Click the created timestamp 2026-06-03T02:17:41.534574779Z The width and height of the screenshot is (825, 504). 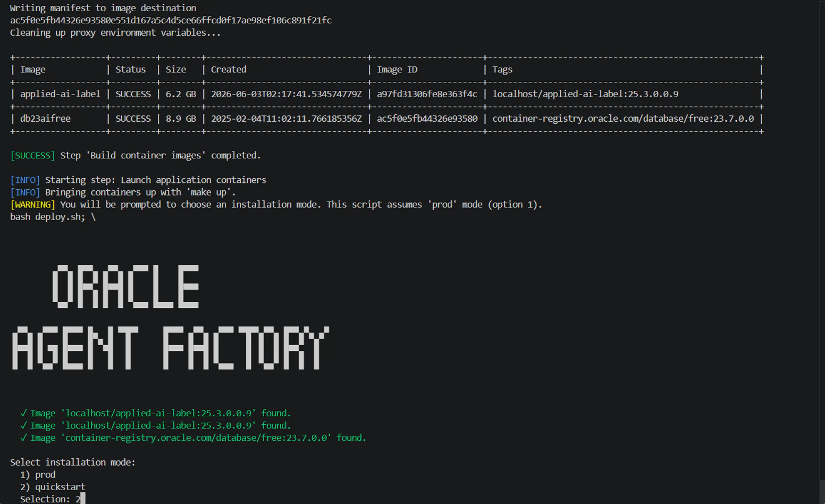click(286, 94)
